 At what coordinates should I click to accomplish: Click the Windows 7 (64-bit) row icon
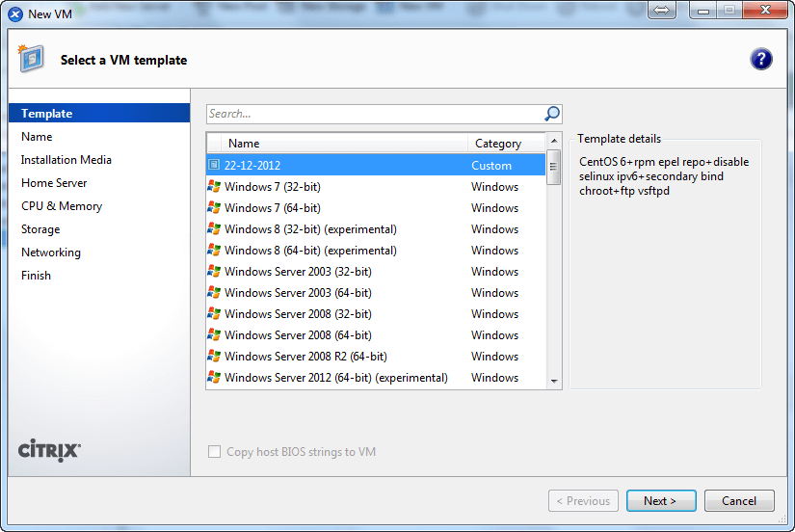pyautogui.click(x=214, y=208)
